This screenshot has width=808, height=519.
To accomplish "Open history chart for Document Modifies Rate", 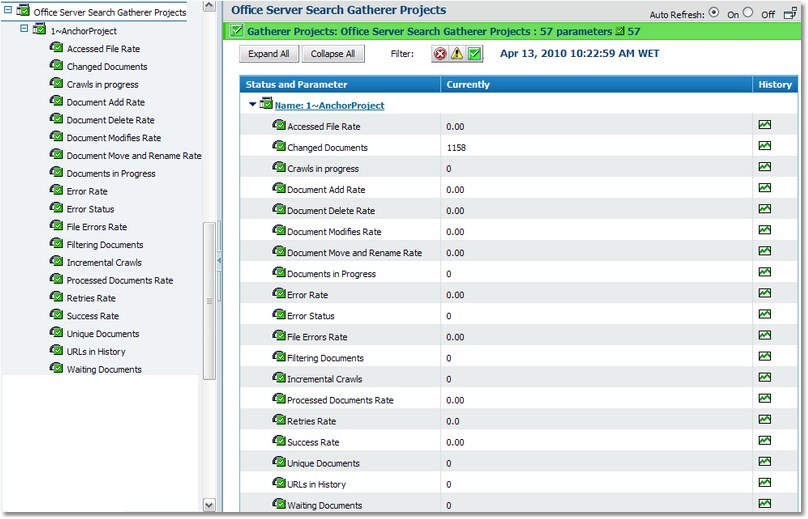I will [765, 230].
